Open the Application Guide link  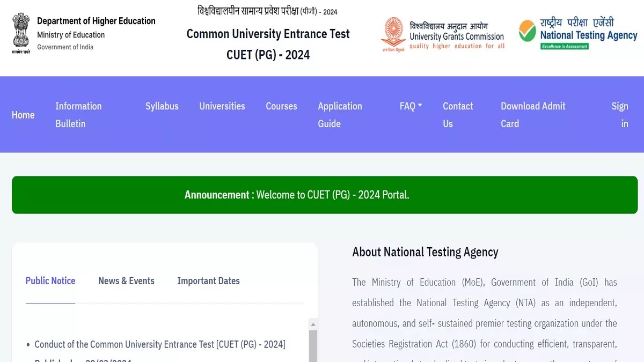[340, 115]
